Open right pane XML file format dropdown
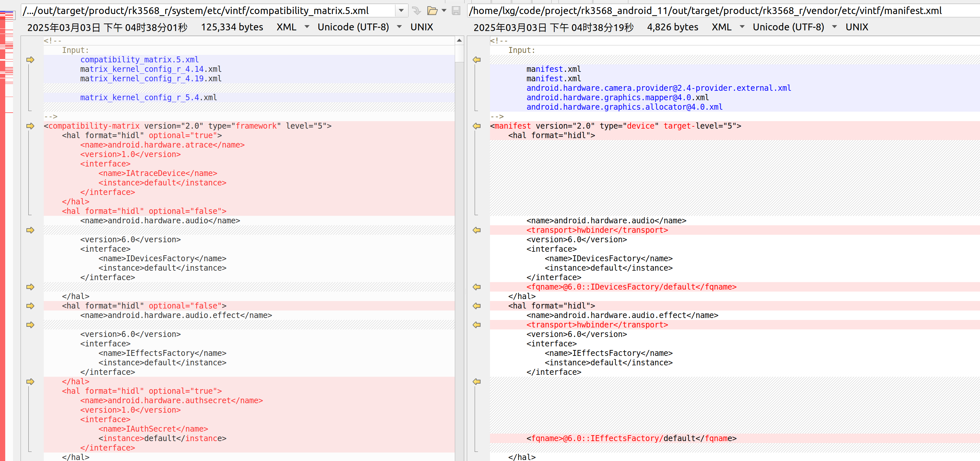This screenshot has height=461, width=980. [x=742, y=27]
